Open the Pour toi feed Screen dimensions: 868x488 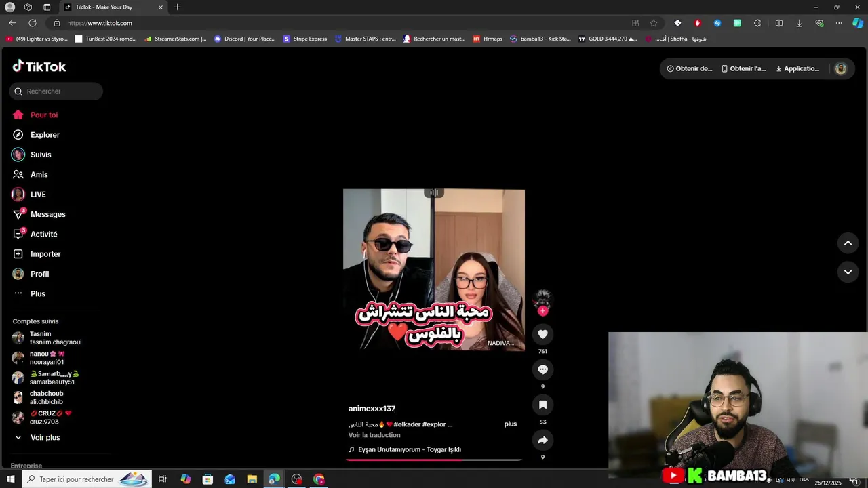35,115
